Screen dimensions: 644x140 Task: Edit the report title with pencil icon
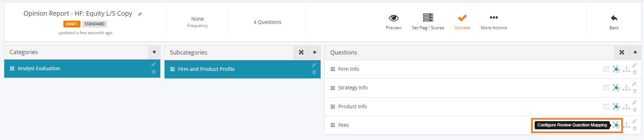pyautogui.click(x=140, y=14)
